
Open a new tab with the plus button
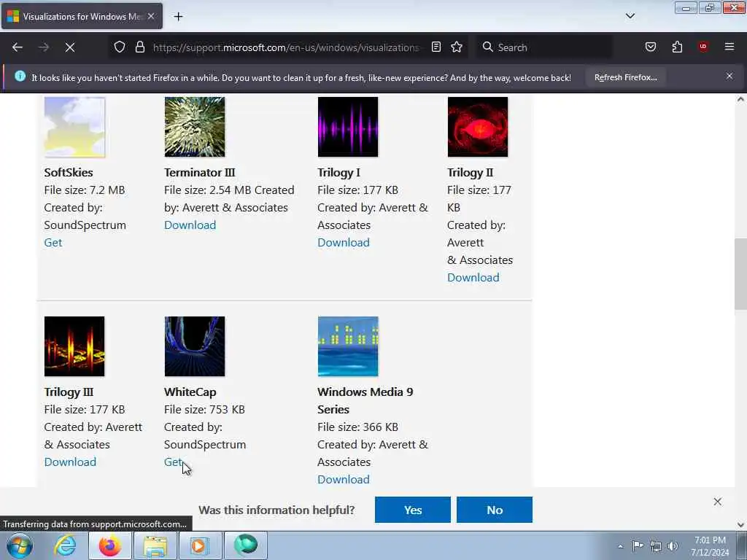[x=178, y=17]
